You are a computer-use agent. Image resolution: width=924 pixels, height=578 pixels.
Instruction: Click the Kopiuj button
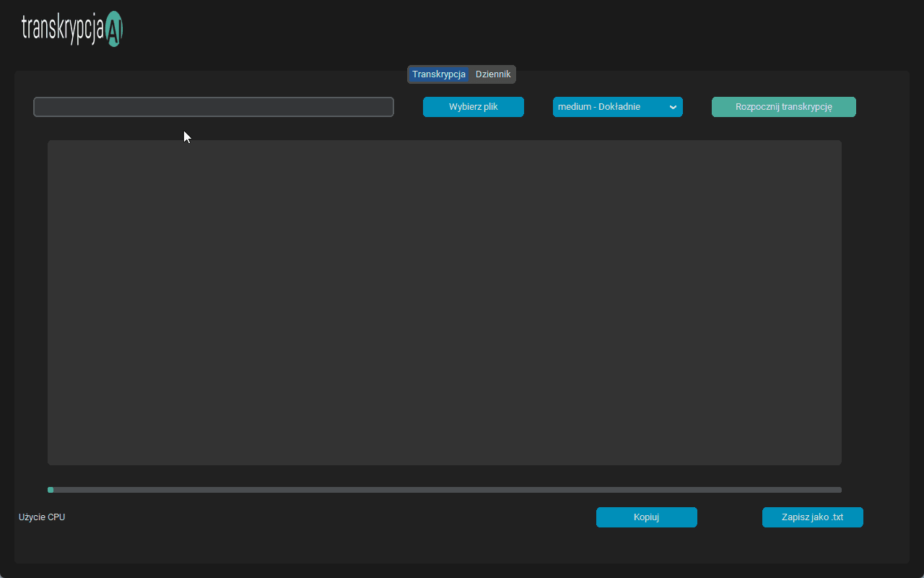(647, 517)
